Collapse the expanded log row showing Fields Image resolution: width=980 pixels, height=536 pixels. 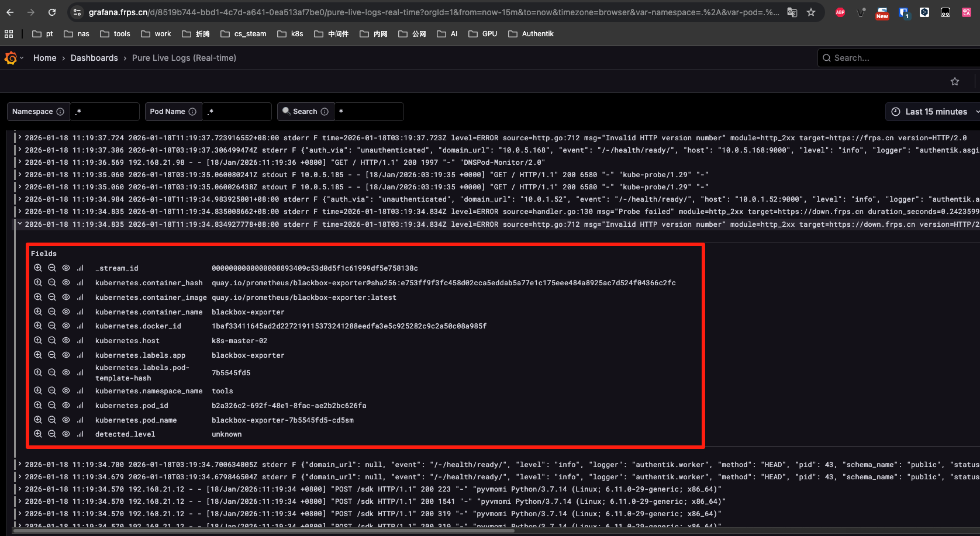click(x=19, y=224)
